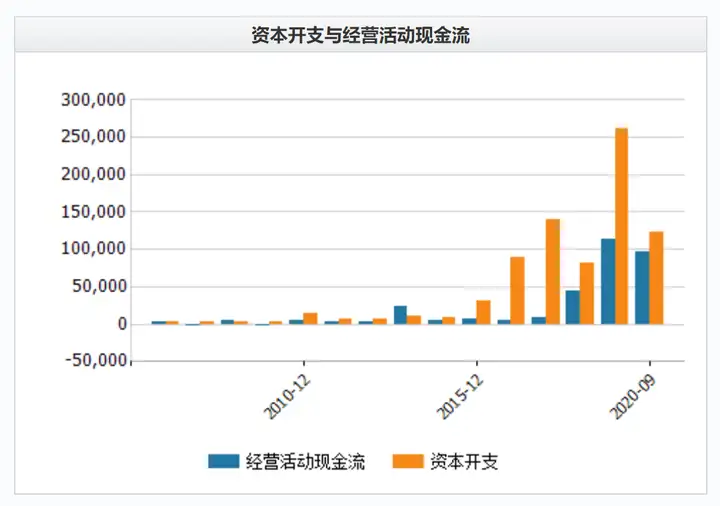Click the 100,000 y-axis label
Viewport: 720px width, 506px height.
pyautogui.click(x=93, y=249)
